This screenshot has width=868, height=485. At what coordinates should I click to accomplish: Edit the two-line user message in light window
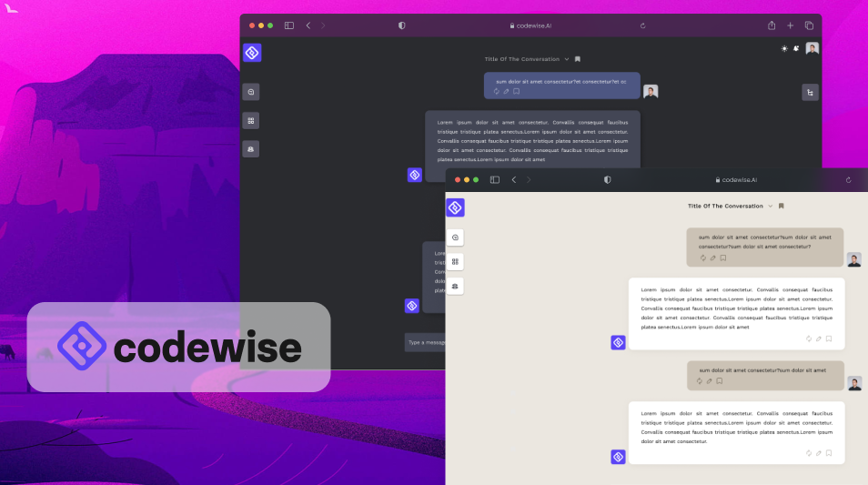pyautogui.click(x=713, y=258)
